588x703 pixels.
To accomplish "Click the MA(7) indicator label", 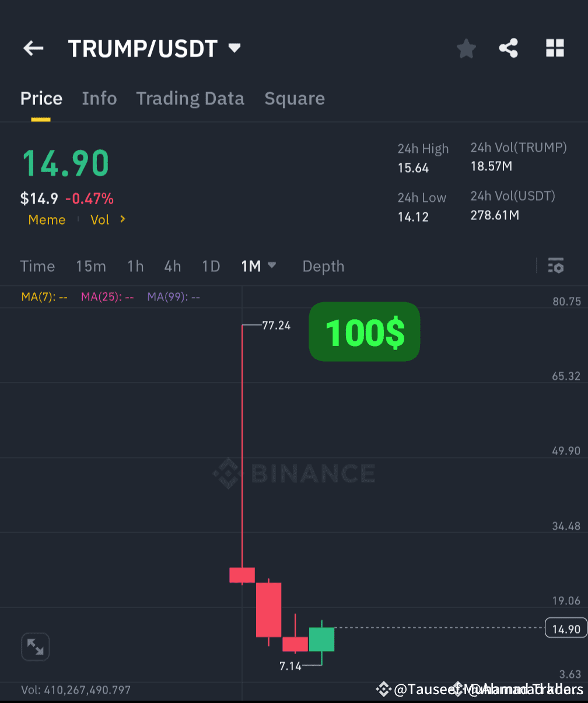I will (44, 297).
